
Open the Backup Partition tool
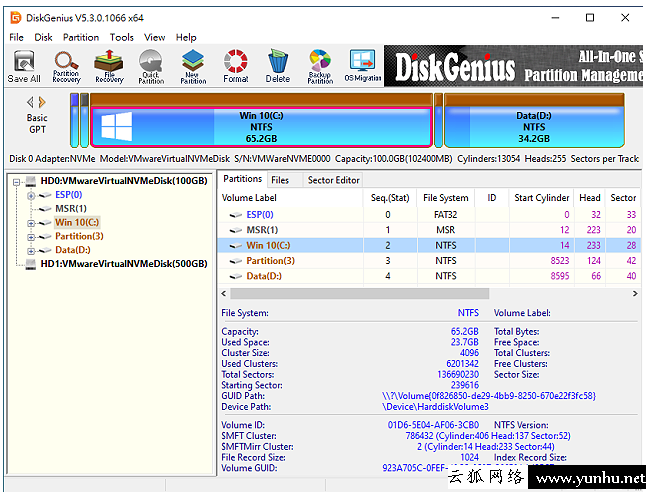coord(320,66)
